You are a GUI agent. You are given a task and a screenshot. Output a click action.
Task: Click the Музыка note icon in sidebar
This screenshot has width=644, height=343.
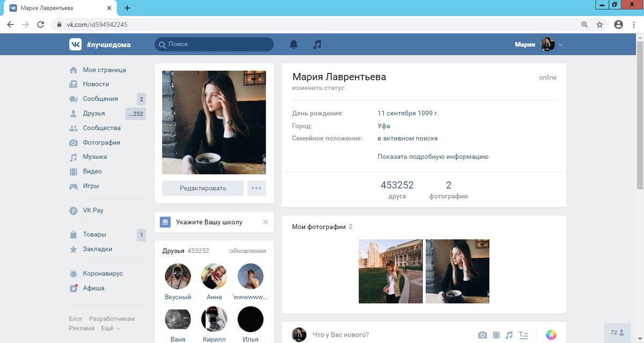tap(74, 157)
